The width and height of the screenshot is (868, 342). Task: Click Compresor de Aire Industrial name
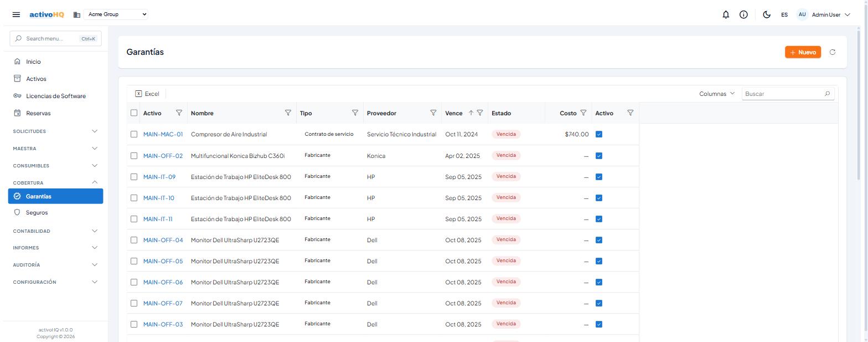pos(229,134)
